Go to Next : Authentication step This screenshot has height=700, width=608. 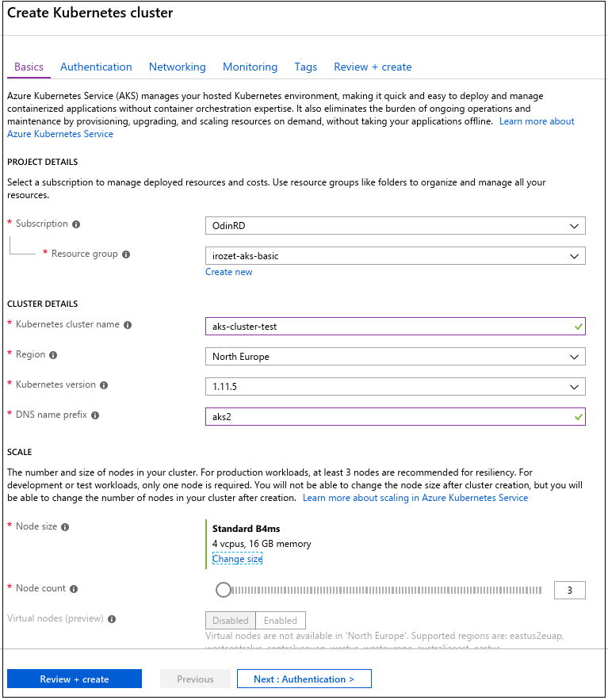[x=304, y=679]
